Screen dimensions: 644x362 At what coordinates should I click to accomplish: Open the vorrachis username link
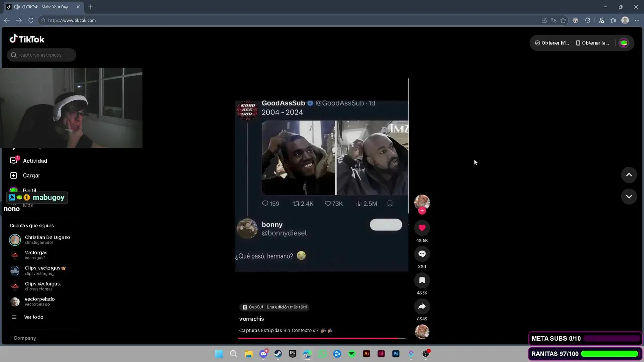point(252,319)
